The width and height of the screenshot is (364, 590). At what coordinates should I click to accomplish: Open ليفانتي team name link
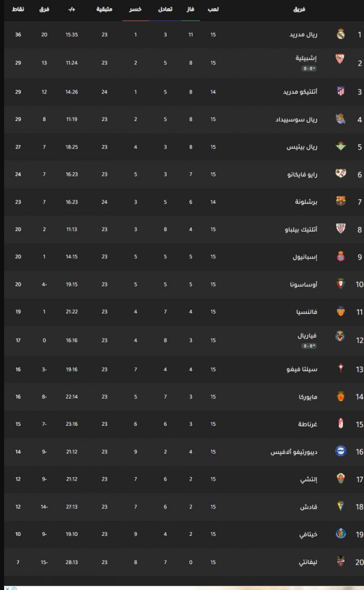[x=308, y=562]
